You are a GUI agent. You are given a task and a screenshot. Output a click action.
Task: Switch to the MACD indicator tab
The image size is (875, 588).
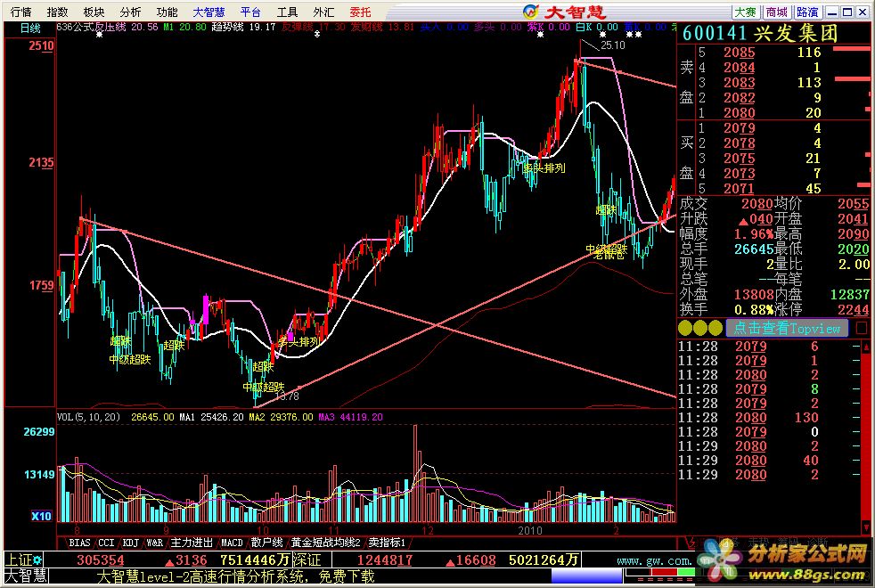233,543
